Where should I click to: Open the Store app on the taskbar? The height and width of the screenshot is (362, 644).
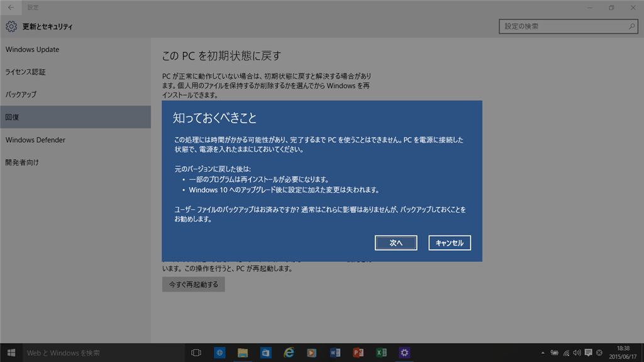click(266, 353)
